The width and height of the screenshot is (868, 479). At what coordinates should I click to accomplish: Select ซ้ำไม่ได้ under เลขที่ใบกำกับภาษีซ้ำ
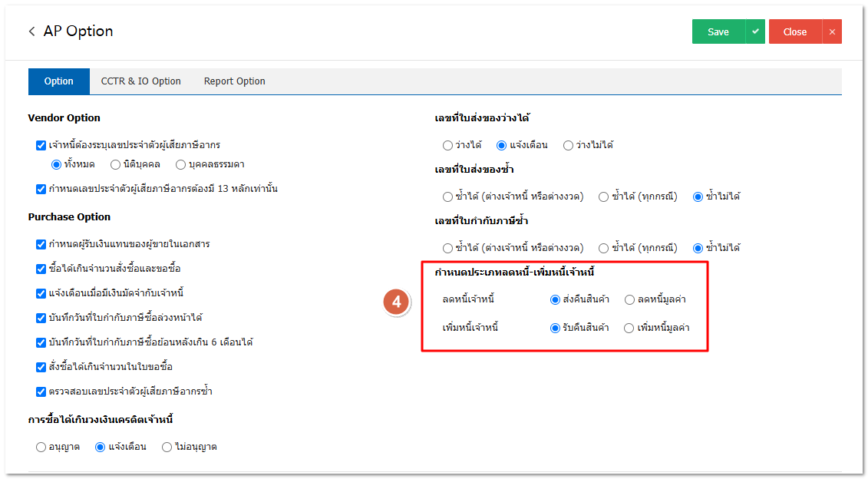click(698, 248)
